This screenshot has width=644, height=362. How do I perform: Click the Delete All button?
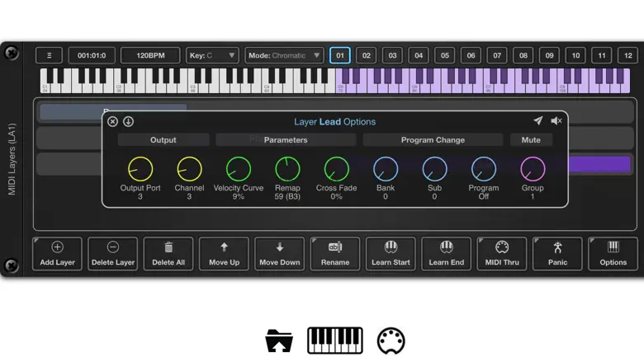168,254
